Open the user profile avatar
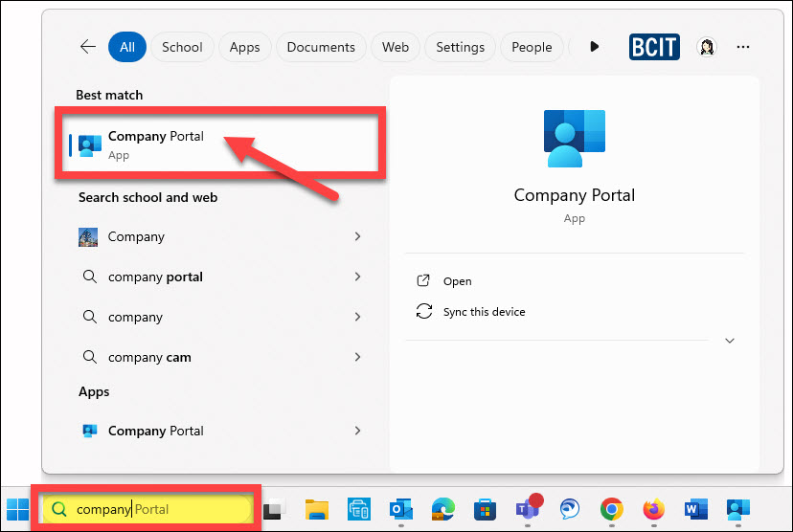 coord(707,47)
